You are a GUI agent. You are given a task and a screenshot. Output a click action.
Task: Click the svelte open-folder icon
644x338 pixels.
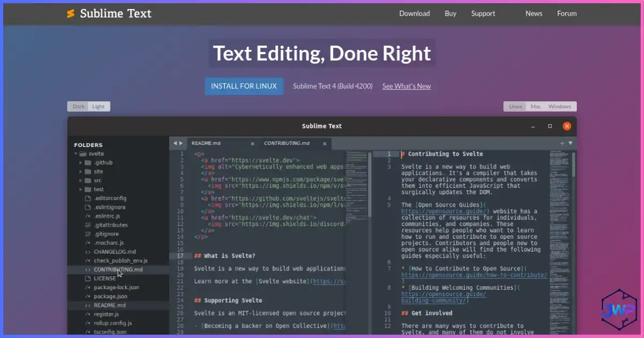(x=83, y=153)
